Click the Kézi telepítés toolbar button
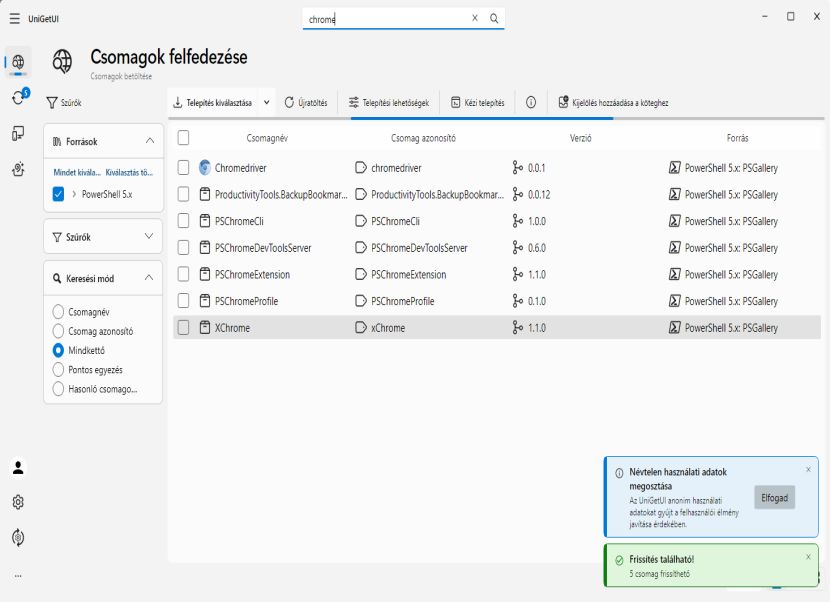830x602 pixels. pyautogui.click(x=477, y=102)
